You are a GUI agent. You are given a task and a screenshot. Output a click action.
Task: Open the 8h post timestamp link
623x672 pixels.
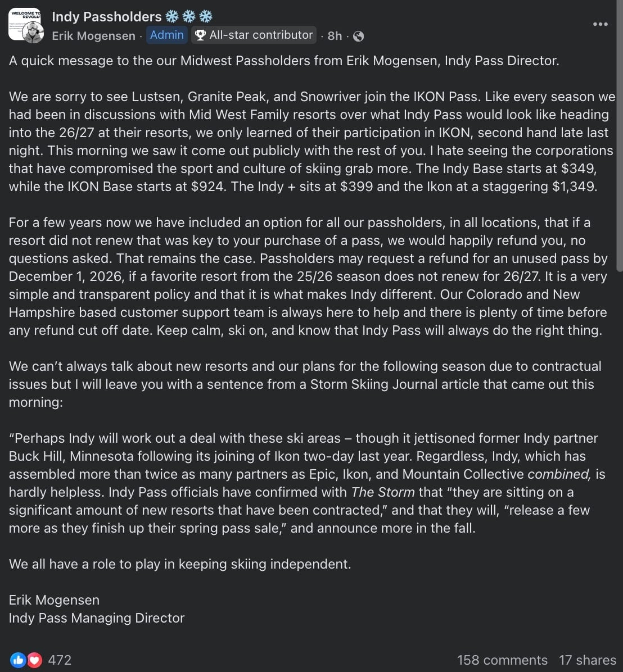click(335, 36)
